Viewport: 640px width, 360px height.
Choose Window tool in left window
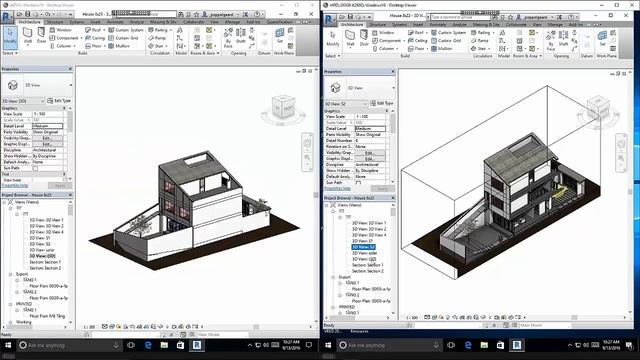[x=60, y=30]
